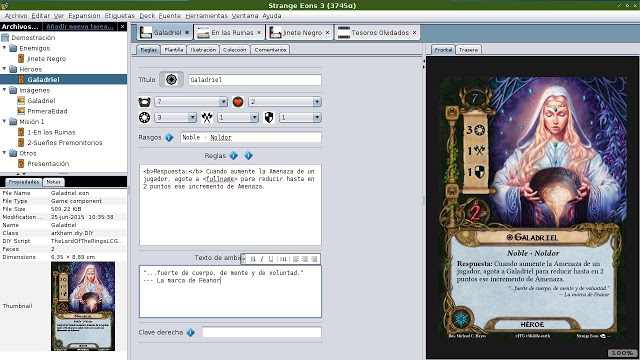Click the Añadir nueva tarea link
The image size is (640, 360).
(80, 27)
